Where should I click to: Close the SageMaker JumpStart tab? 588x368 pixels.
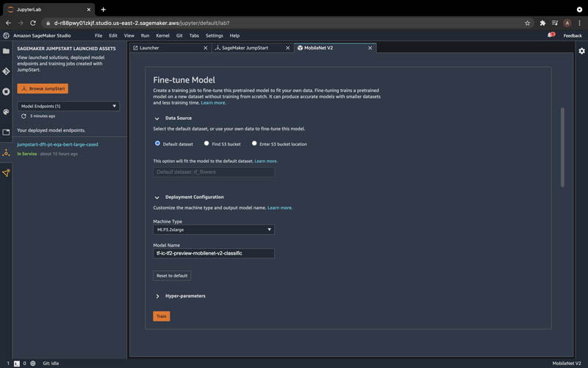(287, 48)
